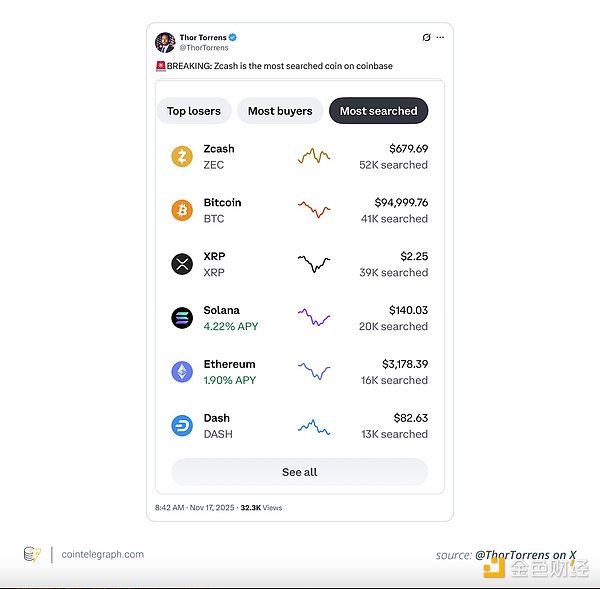Viewport: 600px width, 589px height.
Task: Click the Zcash price sparkline chart
Action: click(x=314, y=157)
